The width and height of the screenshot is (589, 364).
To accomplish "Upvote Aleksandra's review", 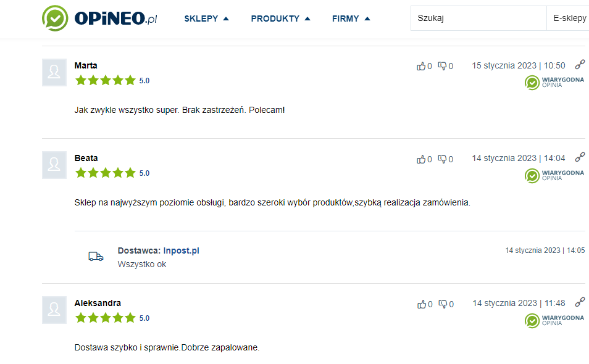I will [x=422, y=304].
